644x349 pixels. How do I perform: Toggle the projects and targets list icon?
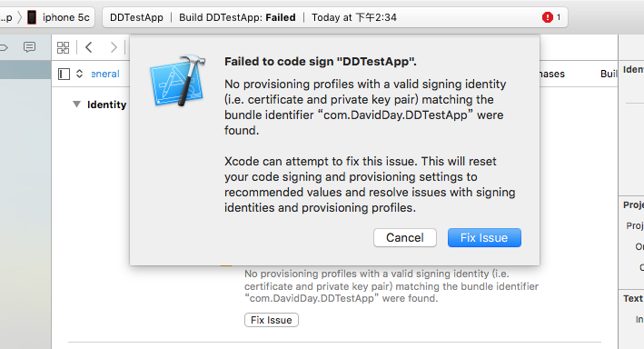click(64, 74)
